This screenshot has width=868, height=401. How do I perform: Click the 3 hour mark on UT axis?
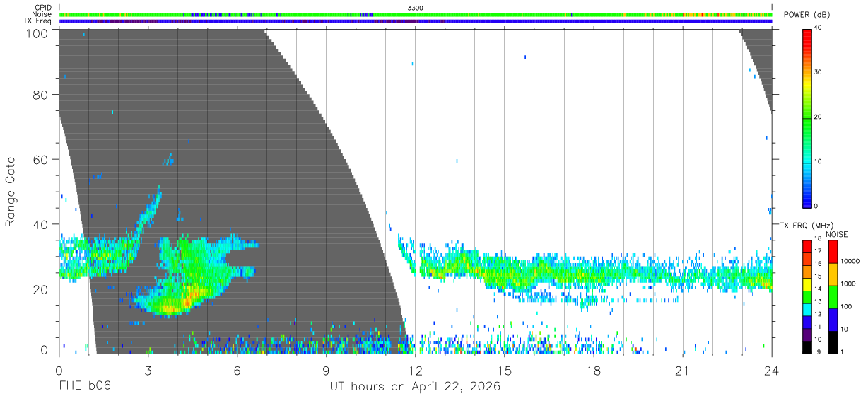(x=148, y=371)
